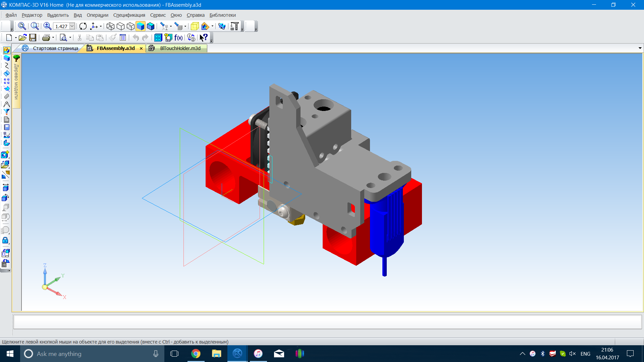Toggle shaded display mode
The height and width of the screenshot is (362, 644).
coord(141,26)
